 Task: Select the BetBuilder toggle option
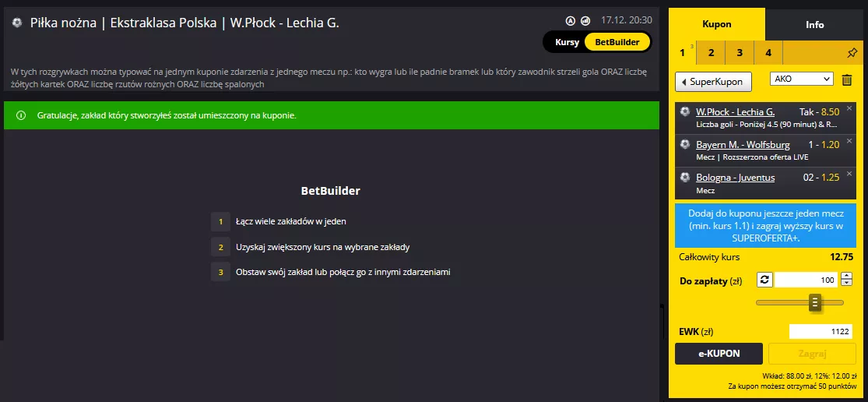[x=617, y=42]
